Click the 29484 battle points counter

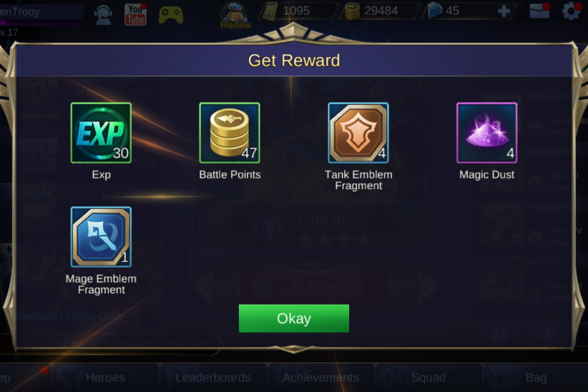pyautogui.click(x=379, y=11)
